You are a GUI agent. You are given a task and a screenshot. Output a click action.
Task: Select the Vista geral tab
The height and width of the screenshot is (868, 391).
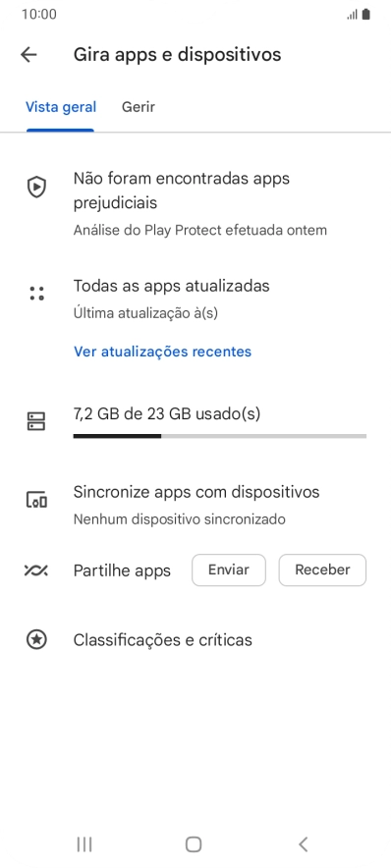(61, 107)
